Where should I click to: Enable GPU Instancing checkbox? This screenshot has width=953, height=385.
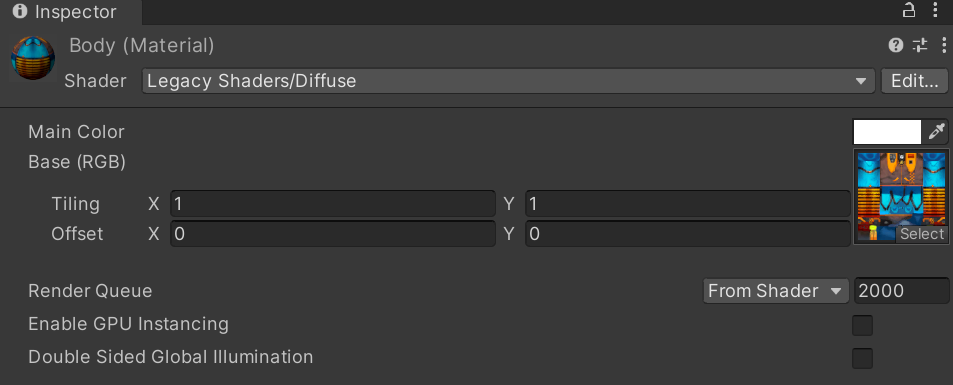862,325
